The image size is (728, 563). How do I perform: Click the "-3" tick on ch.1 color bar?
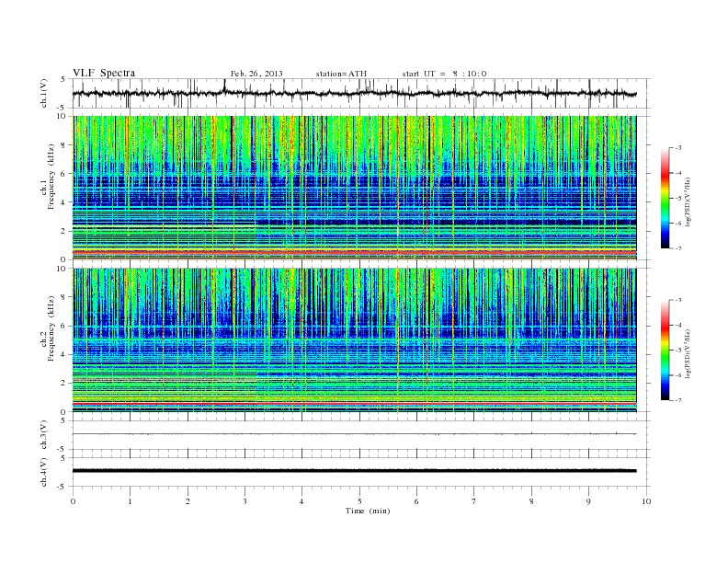click(678, 148)
